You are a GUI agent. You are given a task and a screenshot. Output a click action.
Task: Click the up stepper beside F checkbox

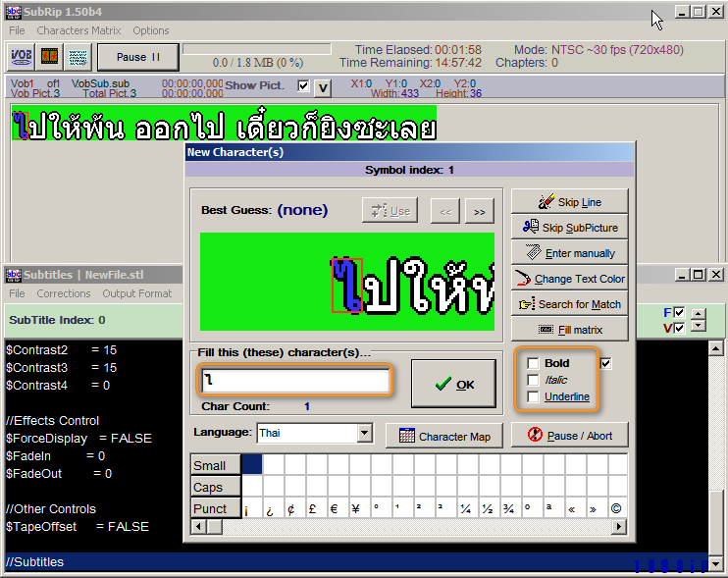[x=699, y=313]
